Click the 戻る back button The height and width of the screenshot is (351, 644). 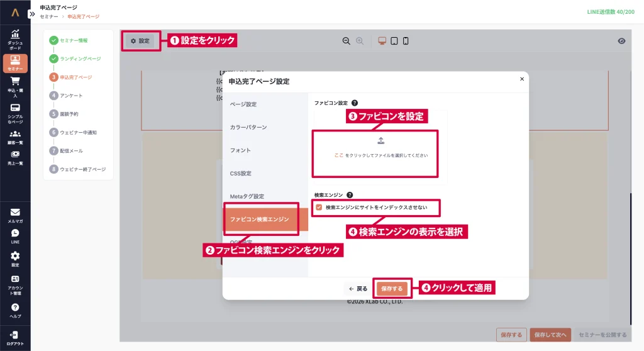(358, 289)
